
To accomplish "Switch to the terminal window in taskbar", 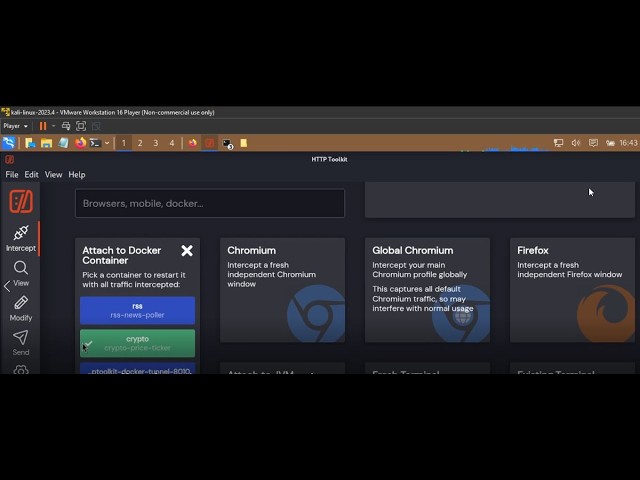I will click(228, 143).
